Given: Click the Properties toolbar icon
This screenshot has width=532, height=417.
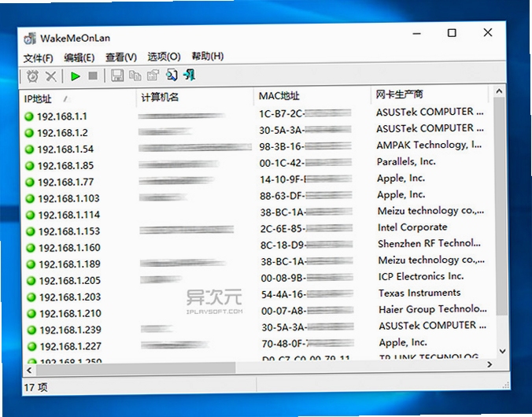Looking at the screenshot, I should coord(153,75).
